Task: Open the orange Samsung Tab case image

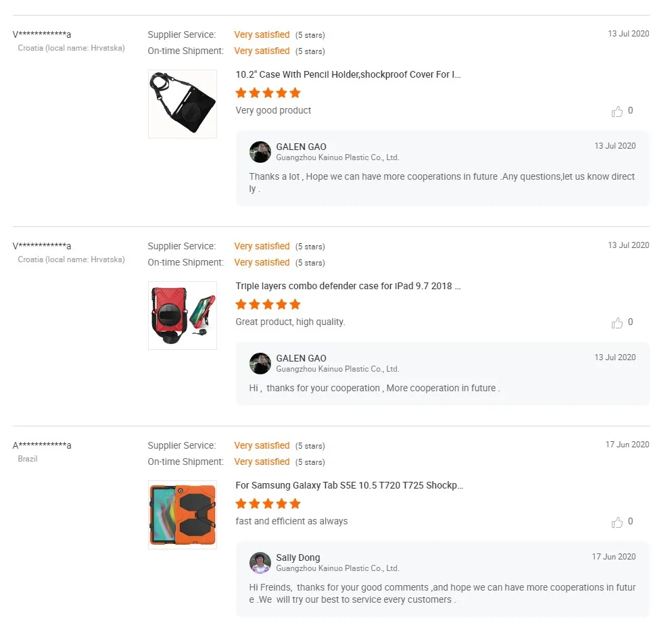Action: [183, 515]
